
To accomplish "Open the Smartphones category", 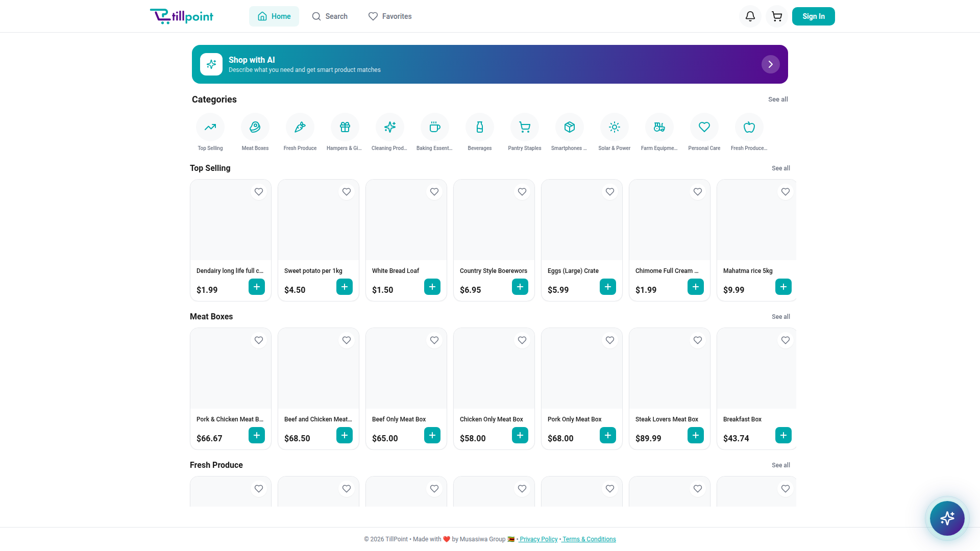I will 570,127.
